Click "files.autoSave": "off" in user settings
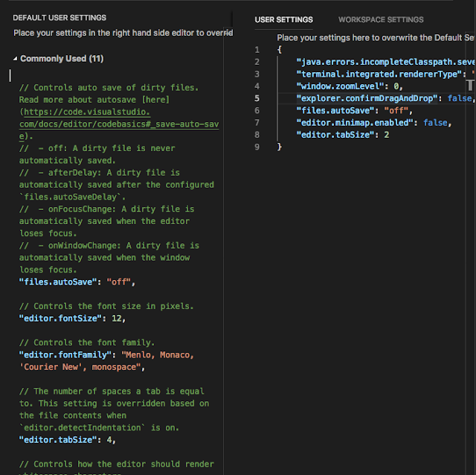Screen dimensions: 476x475 tap(355, 111)
